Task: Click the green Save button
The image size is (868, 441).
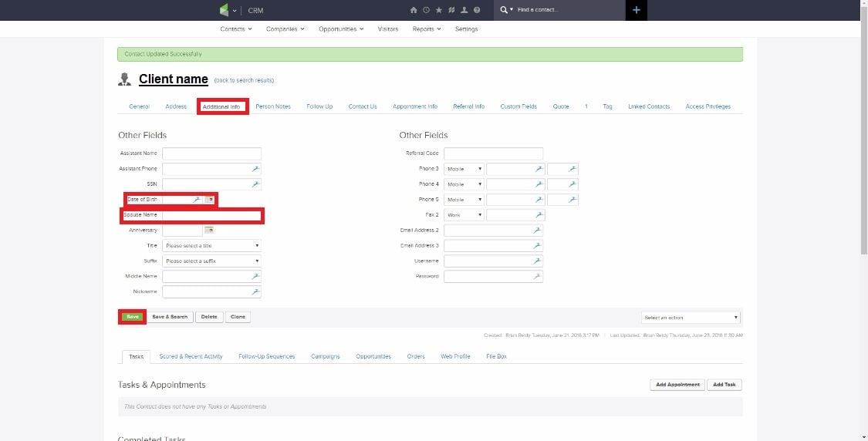Action: click(x=133, y=317)
